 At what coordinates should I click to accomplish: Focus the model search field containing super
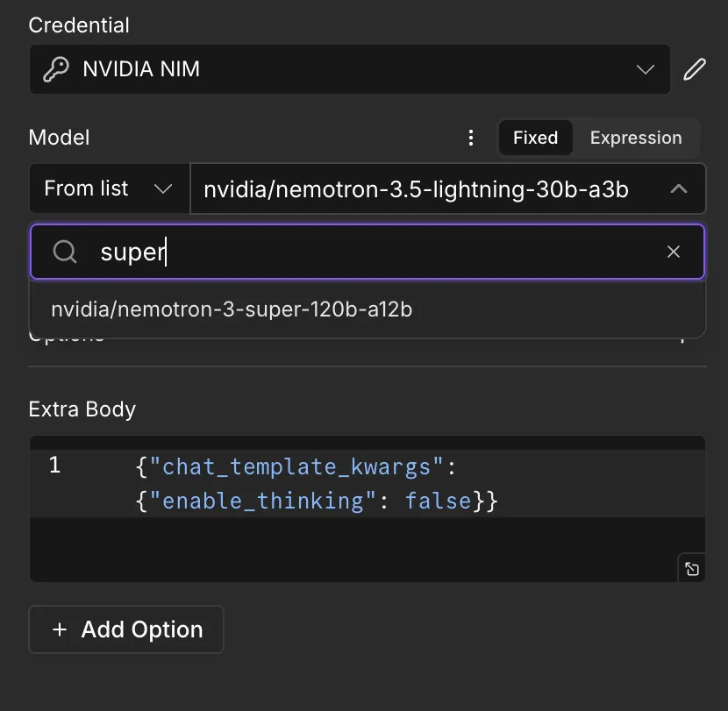(368, 252)
